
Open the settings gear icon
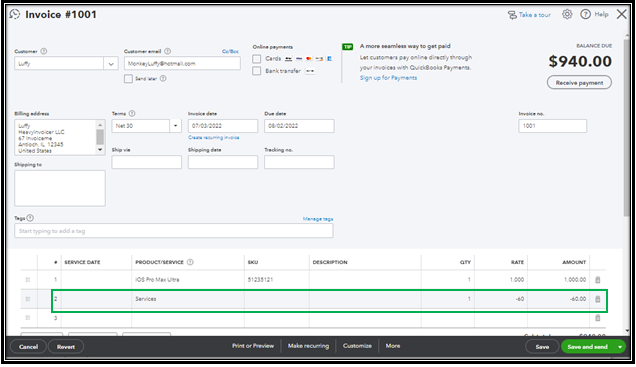pyautogui.click(x=567, y=14)
